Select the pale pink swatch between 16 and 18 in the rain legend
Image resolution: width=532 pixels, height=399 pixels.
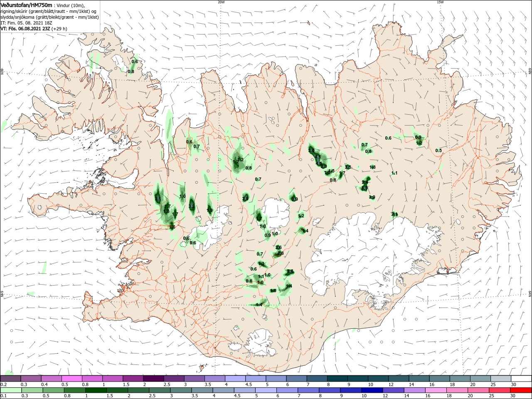[x=436, y=390]
